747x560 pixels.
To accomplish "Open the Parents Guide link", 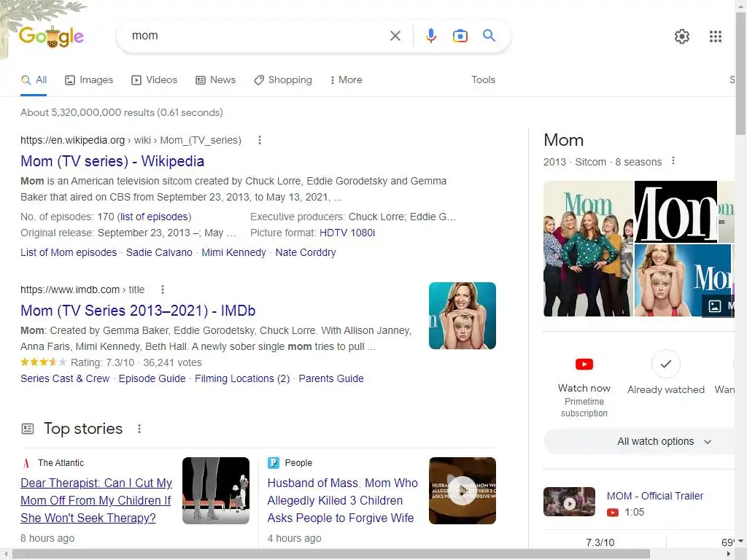I will tap(331, 378).
